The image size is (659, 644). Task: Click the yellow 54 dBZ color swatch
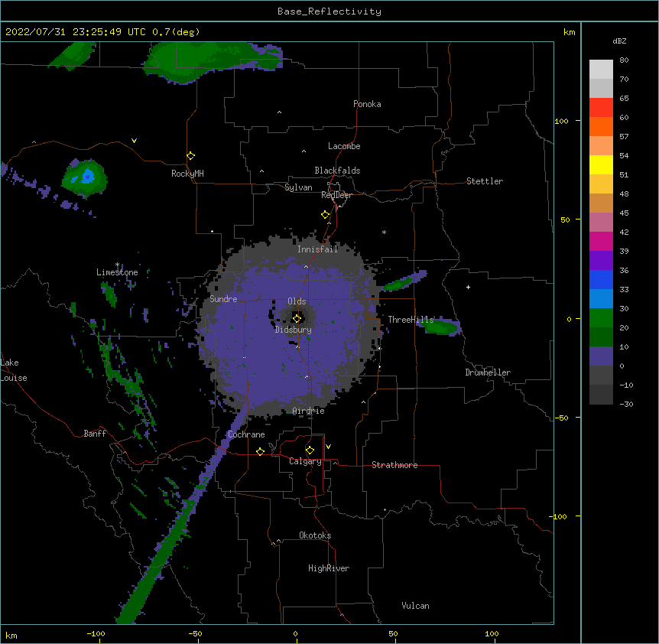point(601,164)
